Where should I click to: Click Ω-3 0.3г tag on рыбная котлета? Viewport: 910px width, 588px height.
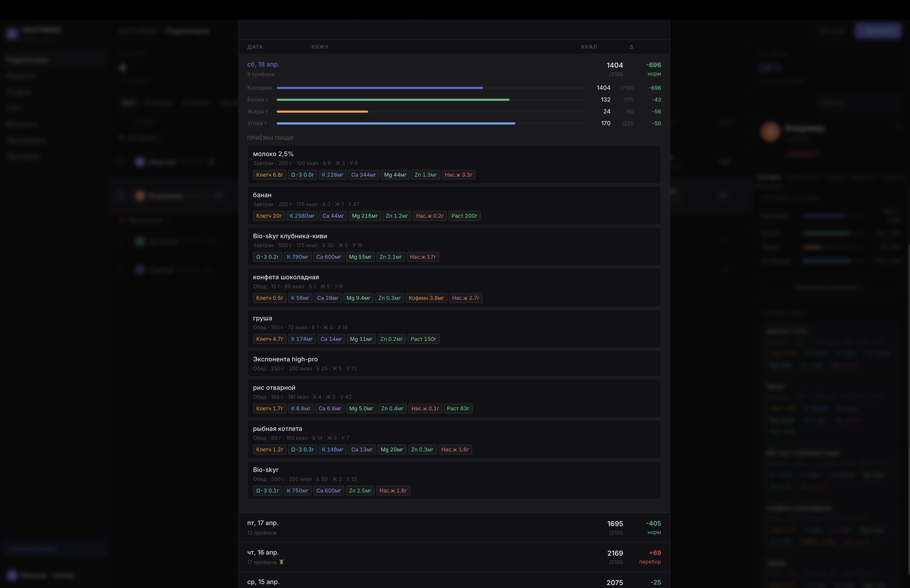point(302,449)
